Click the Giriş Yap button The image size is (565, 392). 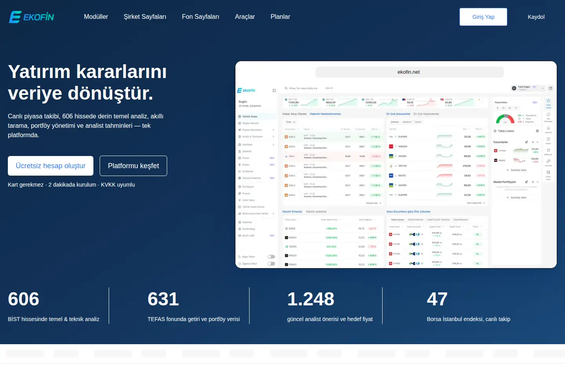(483, 17)
